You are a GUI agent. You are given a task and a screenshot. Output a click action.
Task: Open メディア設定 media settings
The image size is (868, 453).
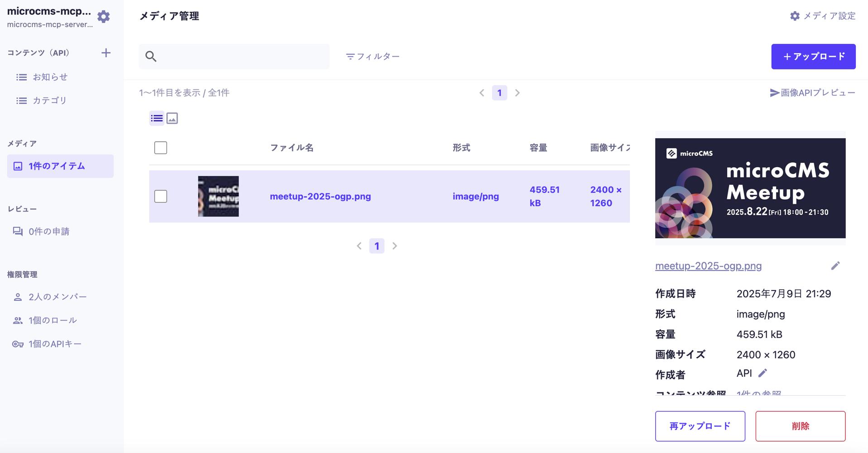[823, 16]
